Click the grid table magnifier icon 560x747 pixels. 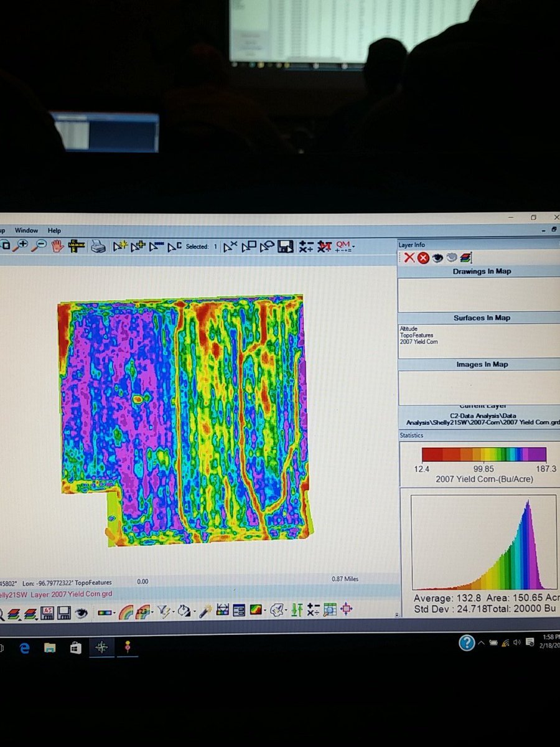click(330, 609)
